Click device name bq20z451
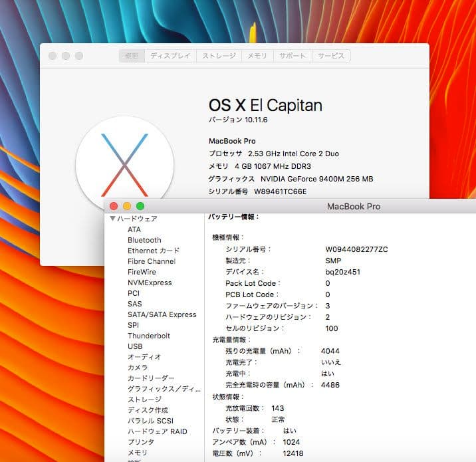 343,272
